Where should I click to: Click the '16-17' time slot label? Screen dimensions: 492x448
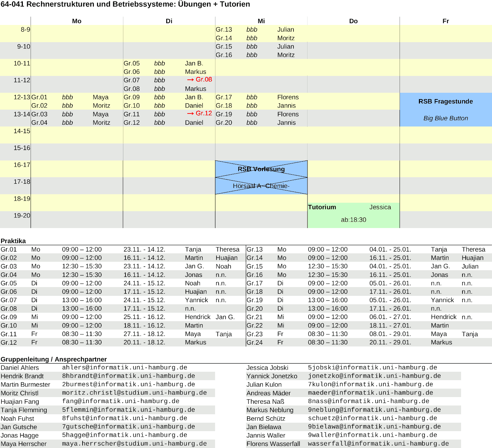22,165
